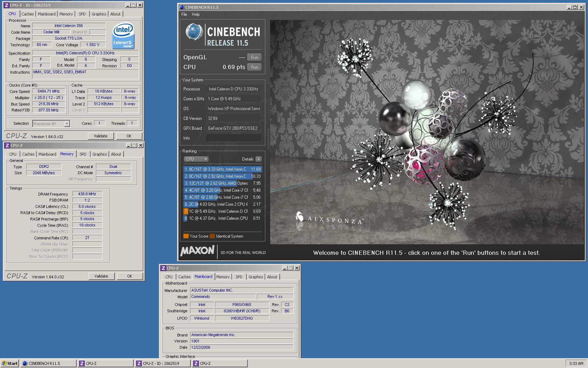Select SPD tab in Memory CPU-Z window

[x=83, y=154]
